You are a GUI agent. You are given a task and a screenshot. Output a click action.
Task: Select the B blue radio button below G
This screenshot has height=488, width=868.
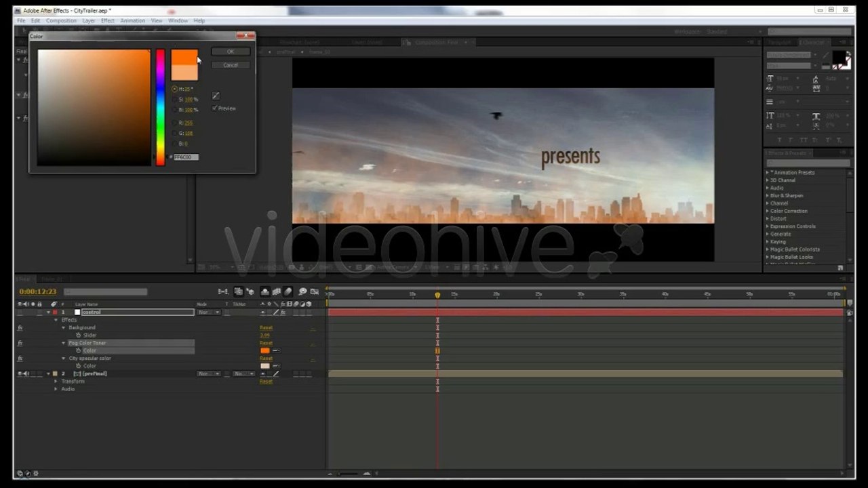coord(174,144)
